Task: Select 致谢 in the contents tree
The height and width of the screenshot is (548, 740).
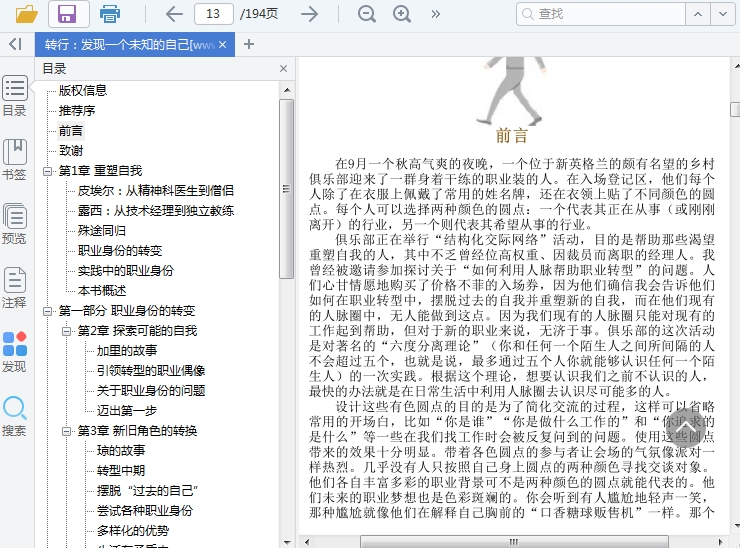Action: pyautogui.click(x=71, y=151)
